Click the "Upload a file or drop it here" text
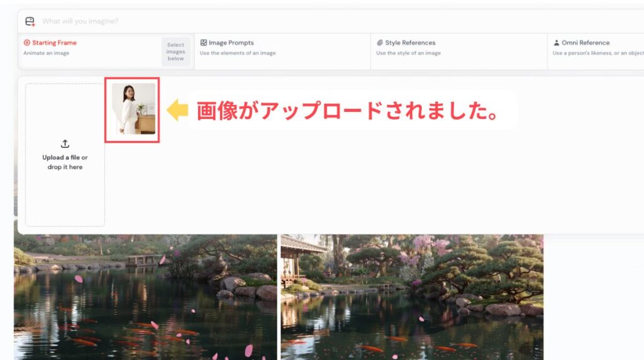The height and width of the screenshot is (360, 644). click(65, 162)
